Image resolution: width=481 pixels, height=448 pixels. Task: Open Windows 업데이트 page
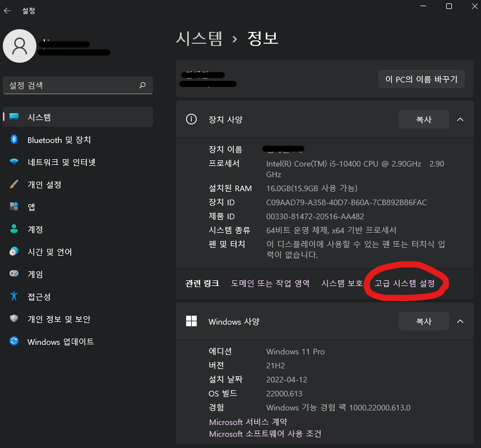click(x=78, y=341)
